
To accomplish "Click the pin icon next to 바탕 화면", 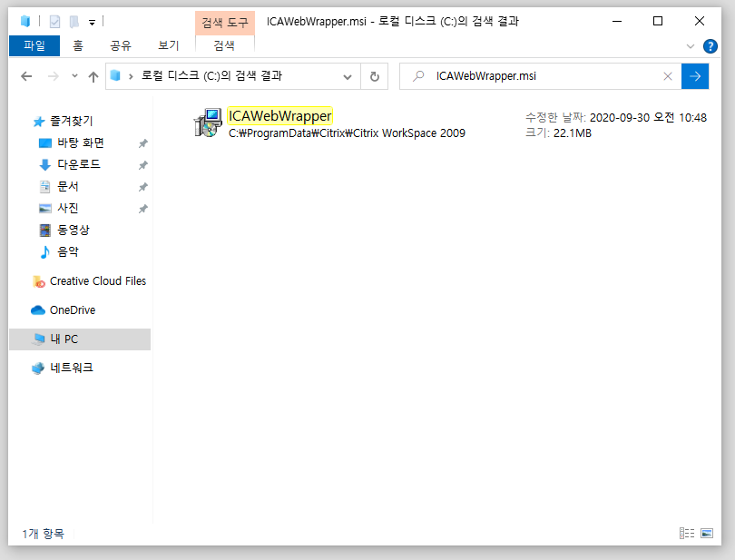I will click(143, 143).
